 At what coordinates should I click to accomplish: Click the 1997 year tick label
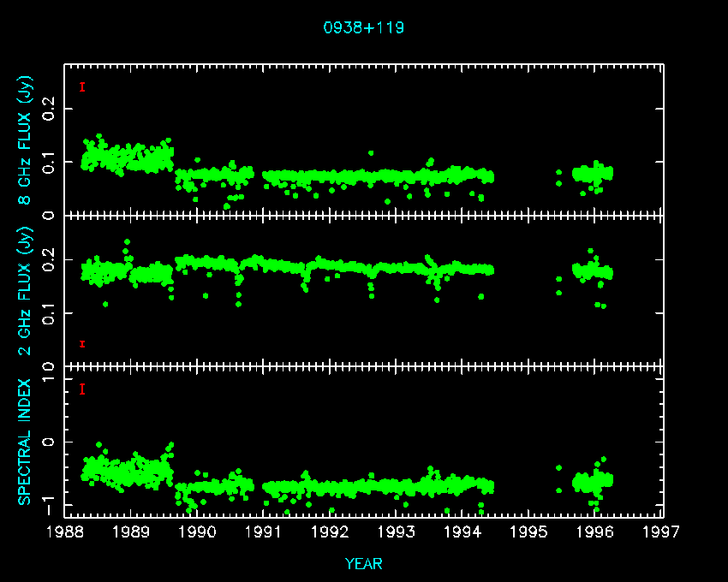[663, 532]
